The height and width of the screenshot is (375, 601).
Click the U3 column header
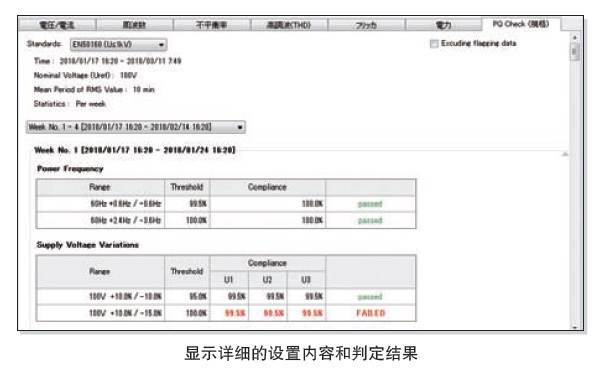(306, 280)
